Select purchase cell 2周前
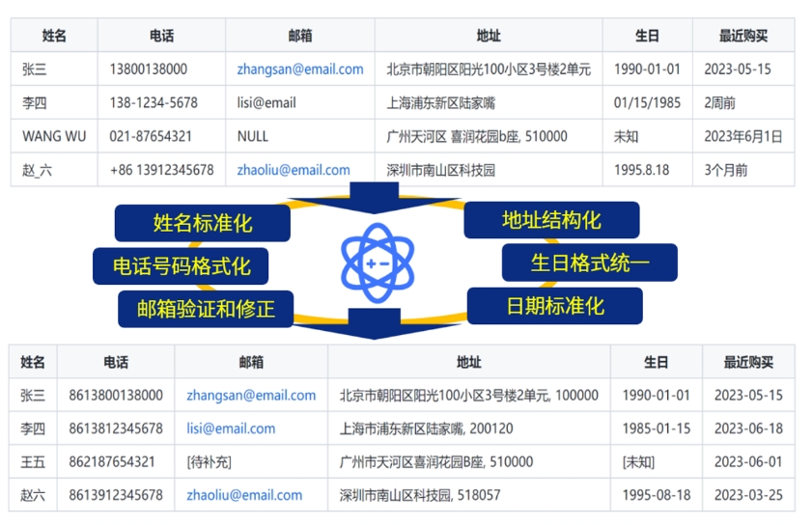Viewport: 812px width, 525px height. click(x=743, y=102)
